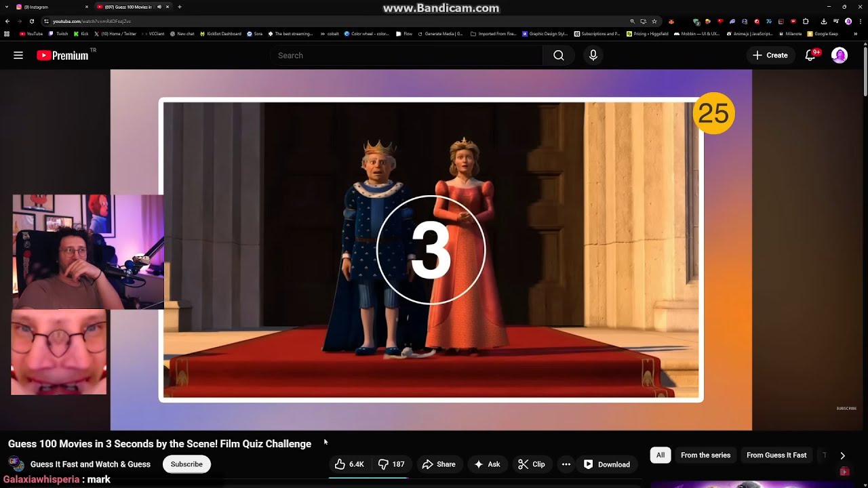The image size is (868, 488).
Task: Open the Guess It Fast channel name link
Action: click(90, 464)
